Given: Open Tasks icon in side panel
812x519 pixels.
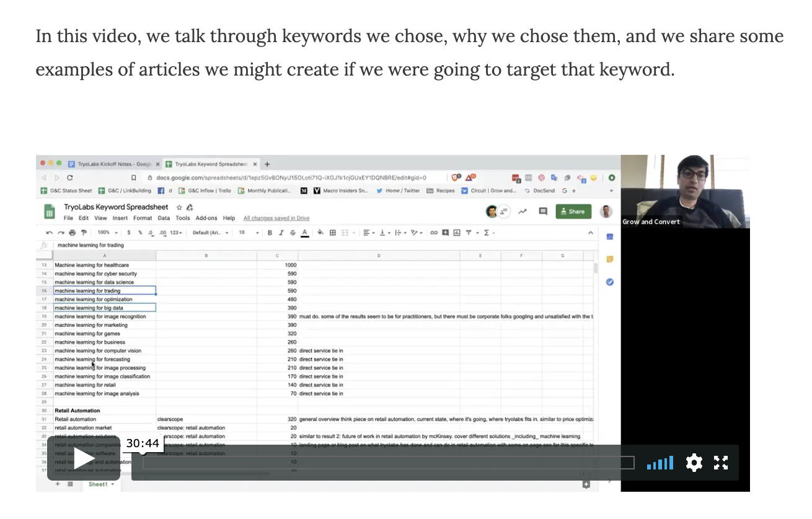Looking at the screenshot, I should pyautogui.click(x=609, y=282).
